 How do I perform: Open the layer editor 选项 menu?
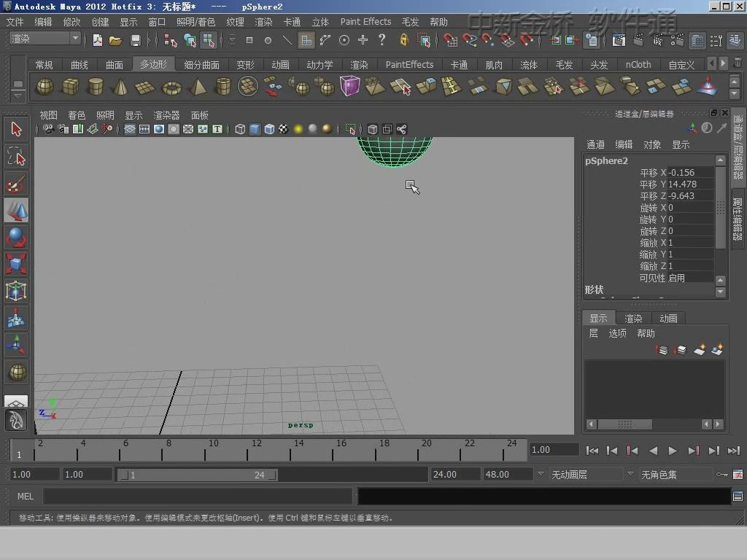617,333
